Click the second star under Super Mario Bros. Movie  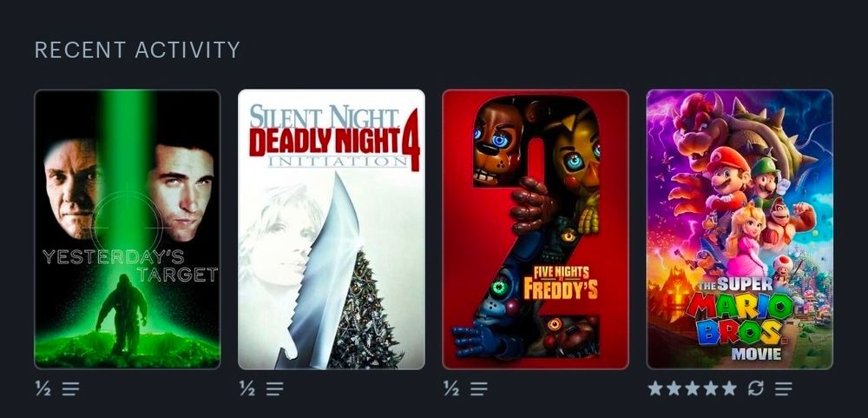[674, 388]
